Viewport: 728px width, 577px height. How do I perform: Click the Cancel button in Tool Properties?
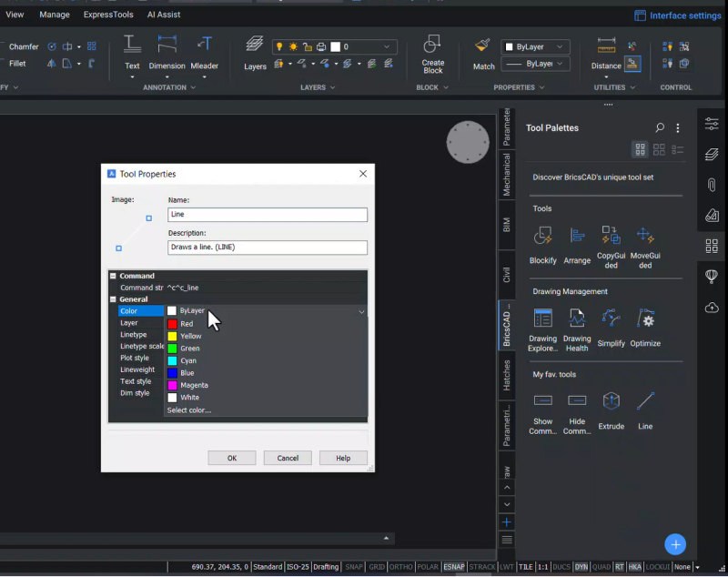click(288, 458)
